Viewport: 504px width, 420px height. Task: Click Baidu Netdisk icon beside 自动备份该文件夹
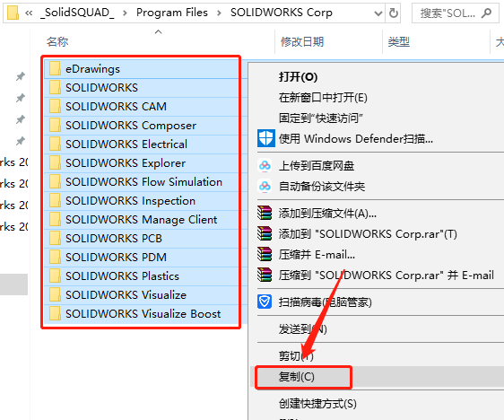pyautogui.click(x=265, y=186)
